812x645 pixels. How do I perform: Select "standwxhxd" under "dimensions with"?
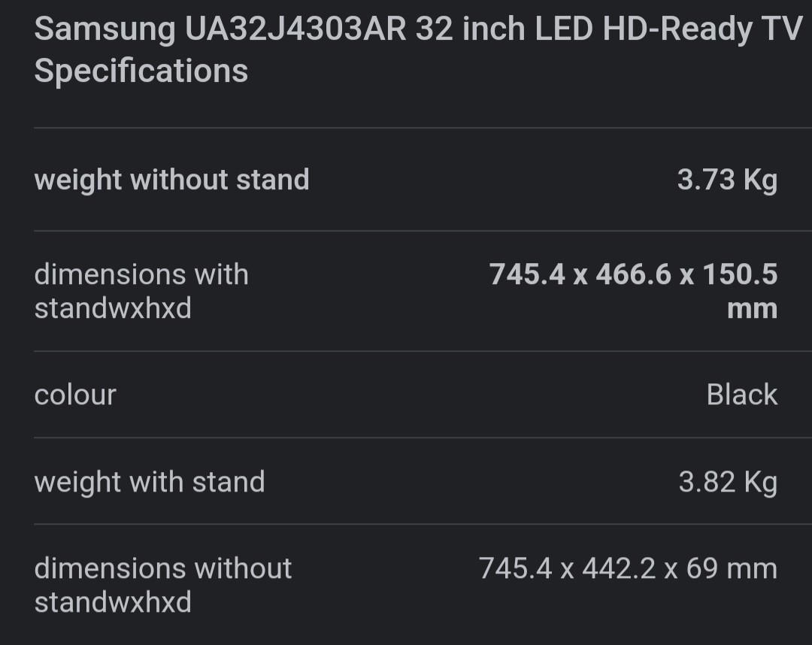(x=113, y=308)
